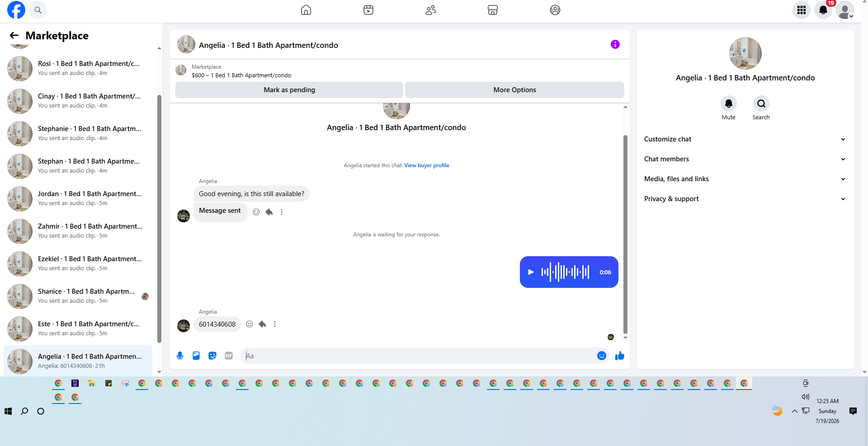The width and height of the screenshot is (868, 446).
Task: Open Stephanie's apartment conversation
Action: coord(78,134)
